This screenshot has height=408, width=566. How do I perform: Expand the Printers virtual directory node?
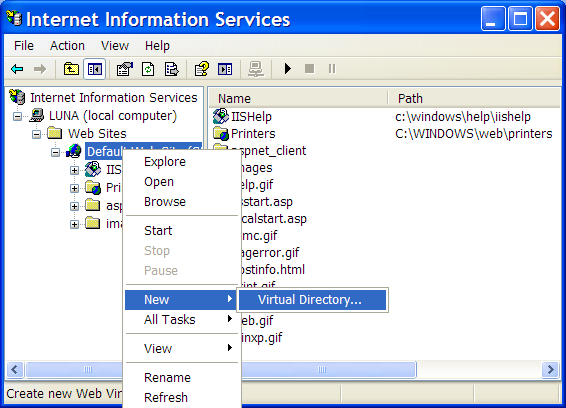tap(74, 188)
